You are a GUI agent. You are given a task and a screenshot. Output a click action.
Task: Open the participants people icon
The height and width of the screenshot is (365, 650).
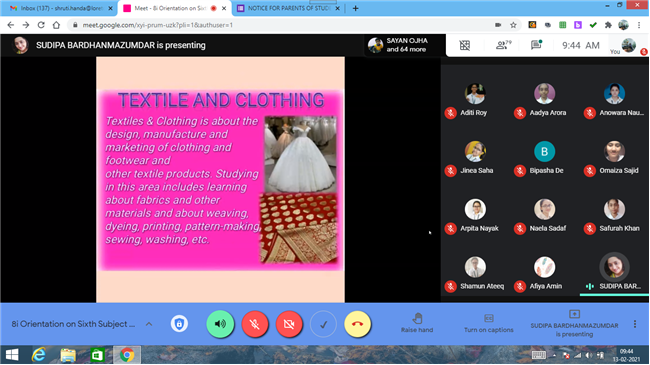(x=503, y=45)
